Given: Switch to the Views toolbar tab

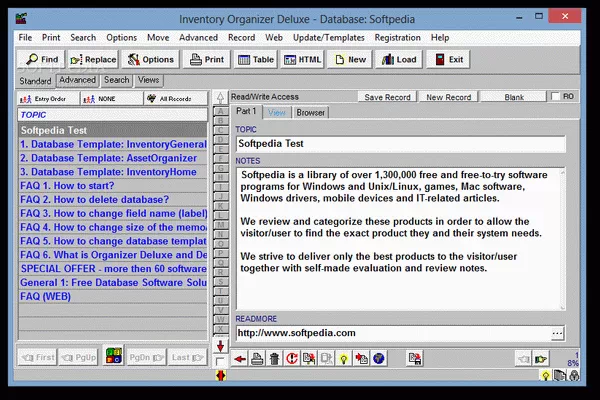Looking at the screenshot, I should 148,80.
